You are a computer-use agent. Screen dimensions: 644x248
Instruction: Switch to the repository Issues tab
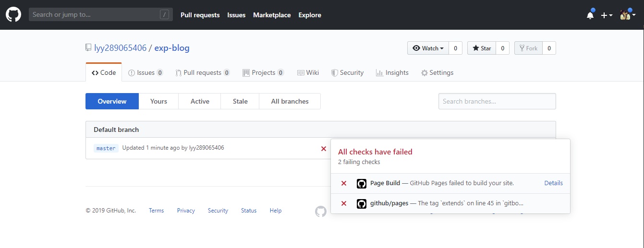click(146, 72)
